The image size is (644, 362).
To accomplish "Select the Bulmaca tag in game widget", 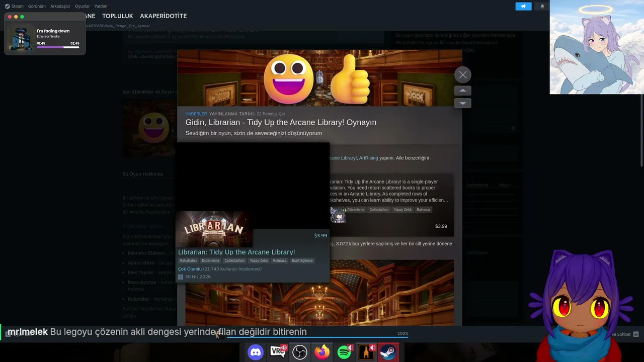I will [x=423, y=210].
